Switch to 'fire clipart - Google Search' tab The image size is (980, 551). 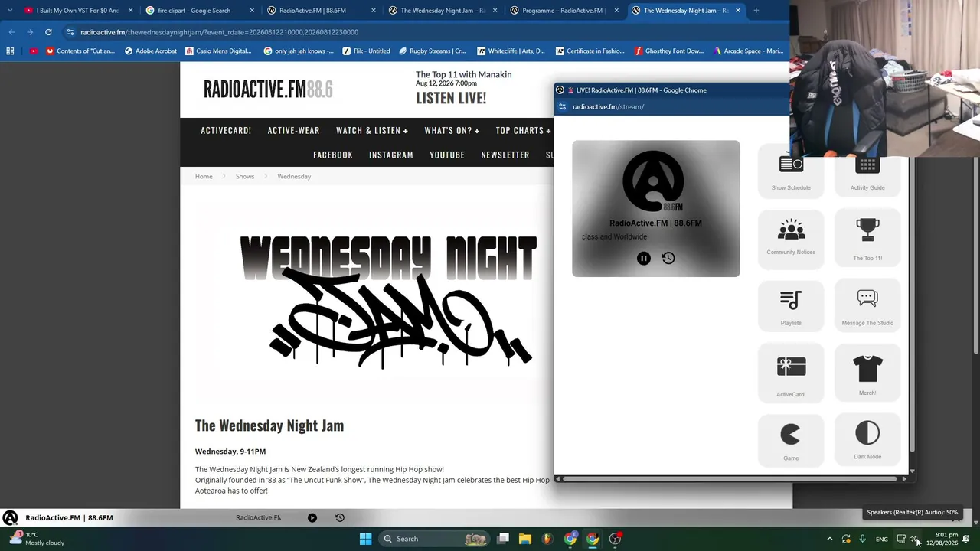pyautogui.click(x=200, y=11)
